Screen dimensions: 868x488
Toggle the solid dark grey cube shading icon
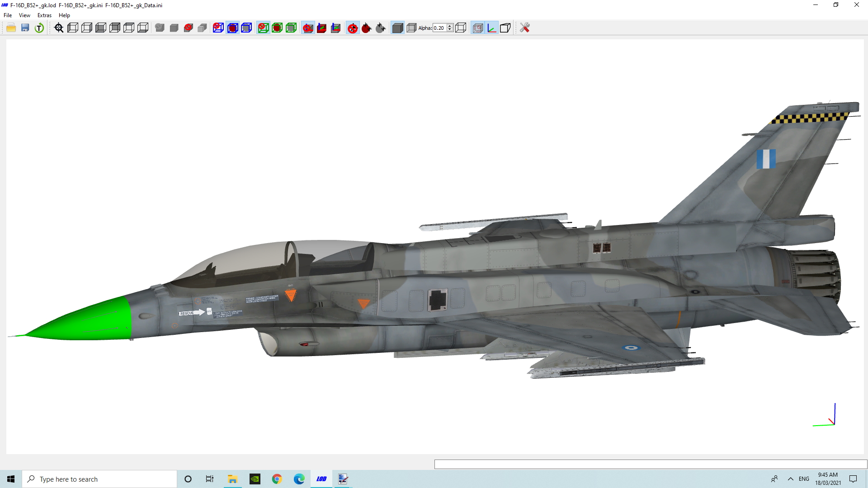pyautogui.click(x=397, y=28)
